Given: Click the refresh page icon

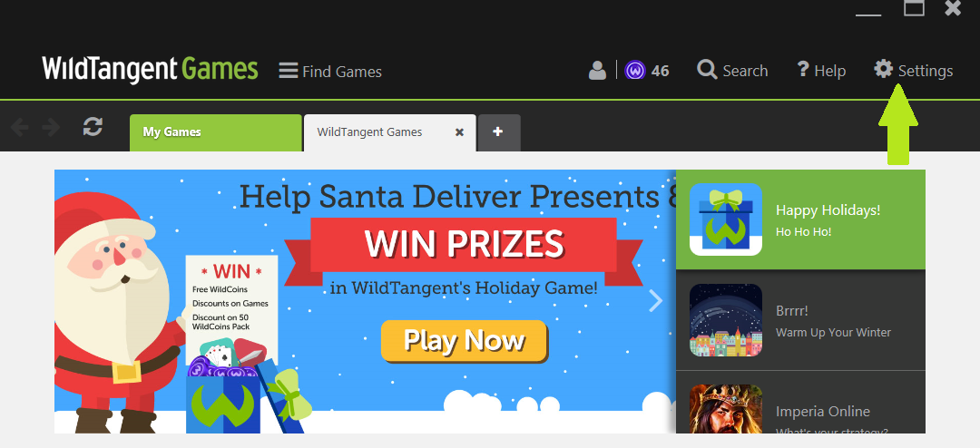Looking at the screenshot, I should [93, 127].
